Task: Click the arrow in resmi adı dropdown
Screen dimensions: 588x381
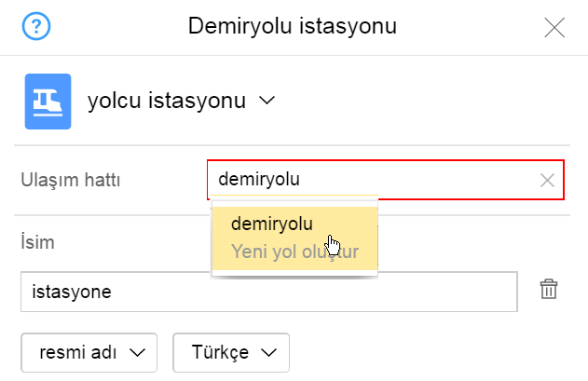Action: click(x=138, y=352)
